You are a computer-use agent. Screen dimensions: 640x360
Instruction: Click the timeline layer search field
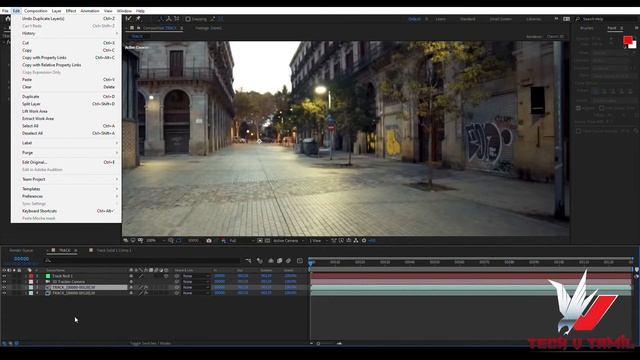[143, 260]
